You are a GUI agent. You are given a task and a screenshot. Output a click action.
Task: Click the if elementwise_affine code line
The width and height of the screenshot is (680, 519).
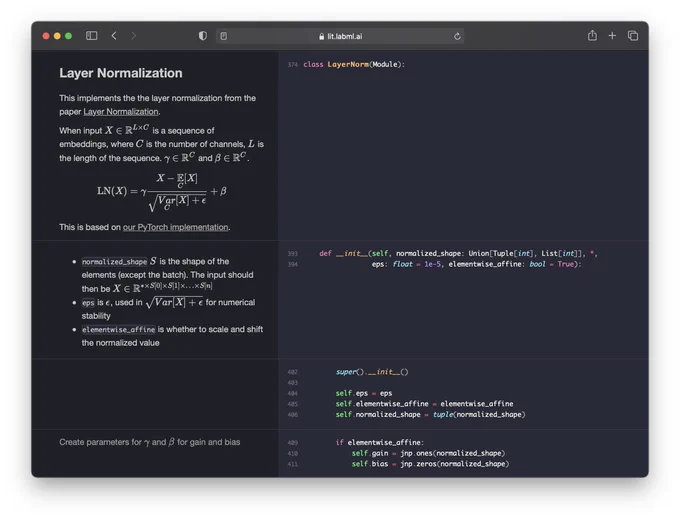[x=379, y=442]
